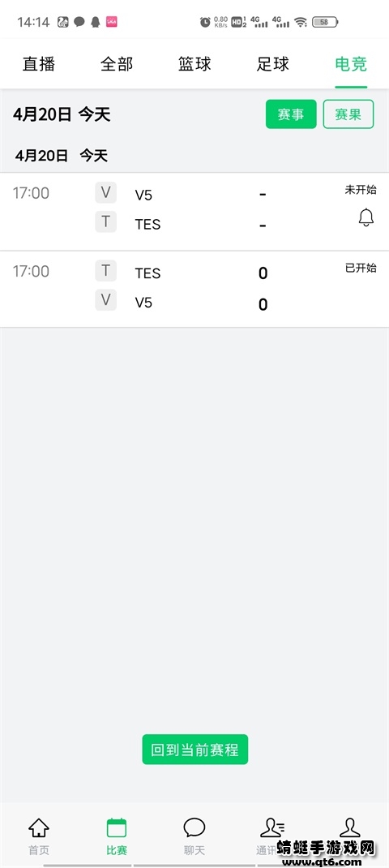389x868 pixels.
Task: Toggle to 赛事 schedule view
Action: (x=291, y=114)
